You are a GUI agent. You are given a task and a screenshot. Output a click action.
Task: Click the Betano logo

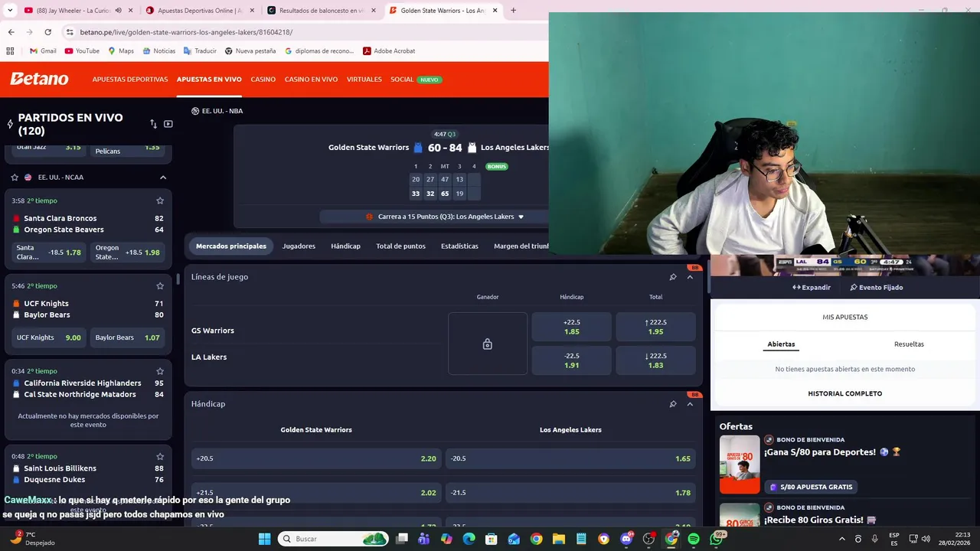pos(39,79)
